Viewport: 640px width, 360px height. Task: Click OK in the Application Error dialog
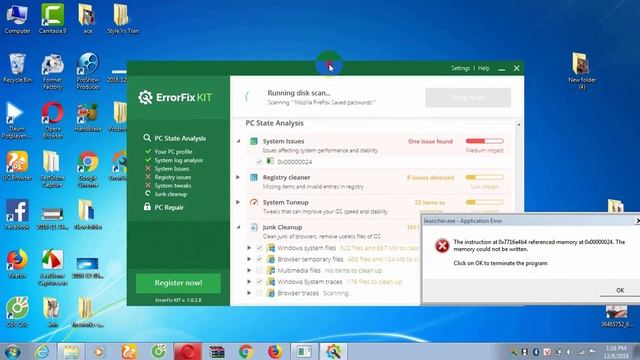620,290
